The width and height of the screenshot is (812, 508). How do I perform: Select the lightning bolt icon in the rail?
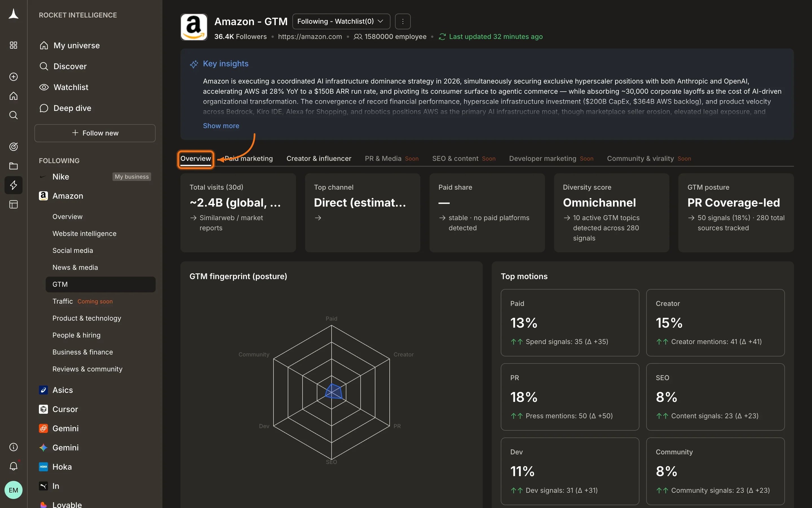coord(14,185)
